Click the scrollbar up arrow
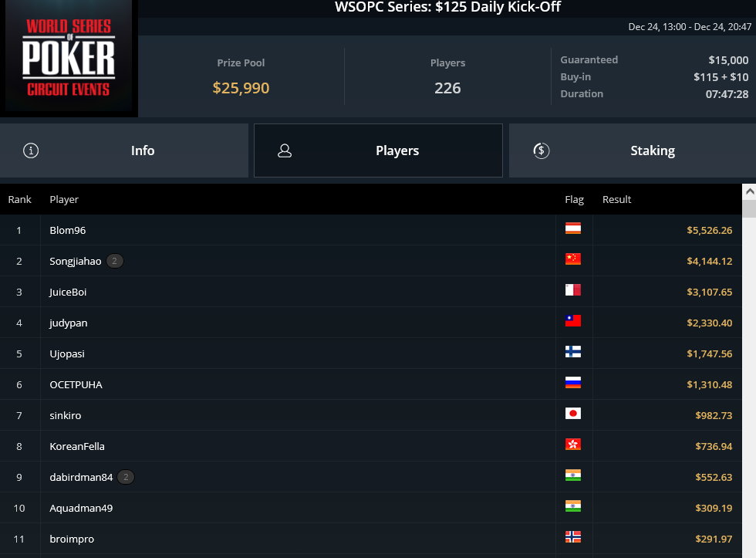This screenshot has width=756, height=558. click(x=749, y=191)
